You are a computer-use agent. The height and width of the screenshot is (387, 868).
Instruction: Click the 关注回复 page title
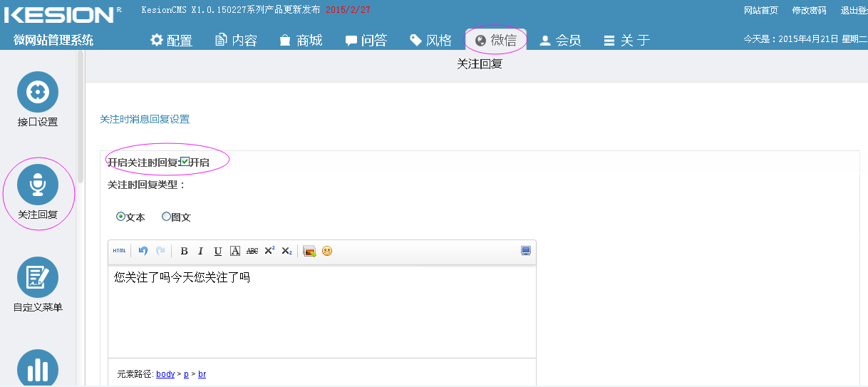(x=480, y=64)
